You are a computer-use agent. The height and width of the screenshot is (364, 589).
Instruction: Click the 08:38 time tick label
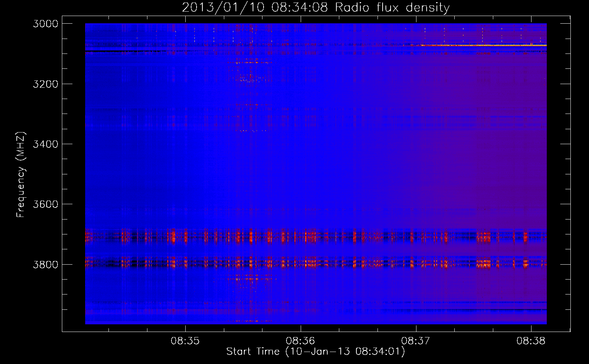(x=531, y=341)
